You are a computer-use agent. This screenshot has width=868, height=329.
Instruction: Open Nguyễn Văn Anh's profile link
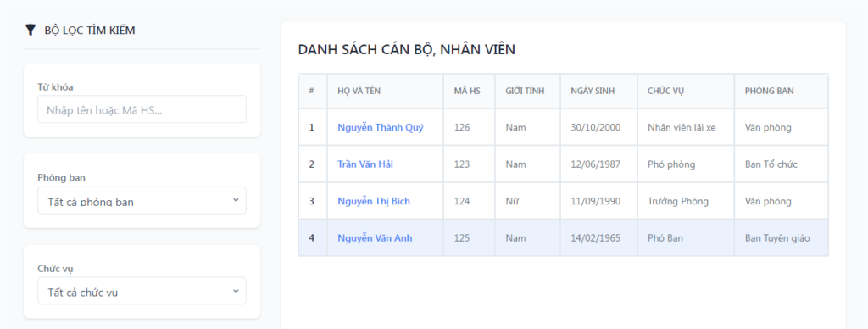click(375, 238)
